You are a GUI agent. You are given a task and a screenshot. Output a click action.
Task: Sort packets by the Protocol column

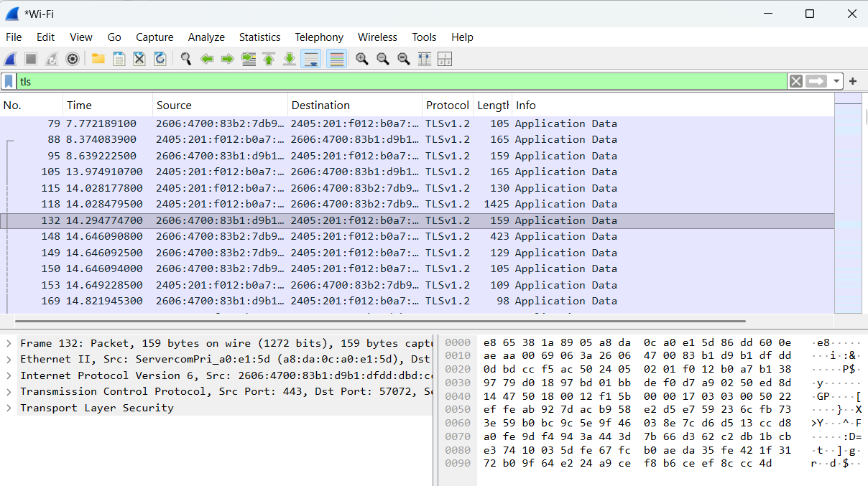pyautogui.click(x=448, y=106)
